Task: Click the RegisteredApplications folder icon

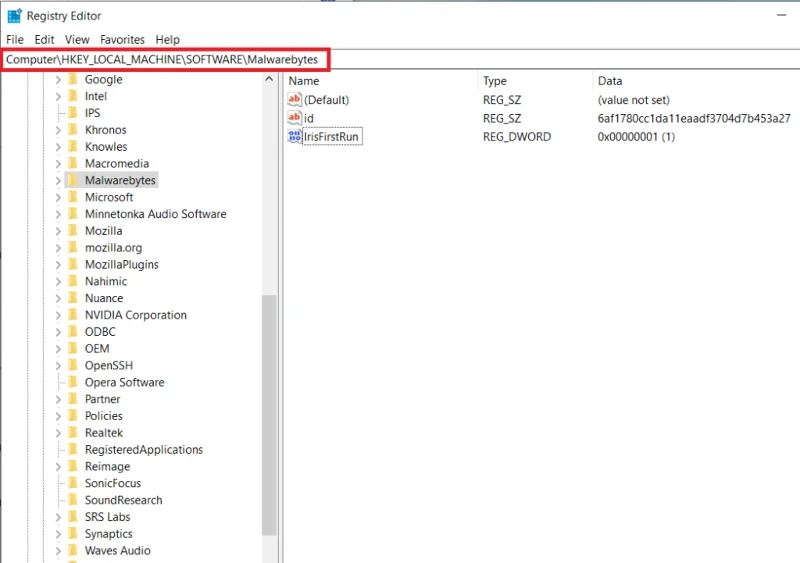Action: [73, 450]
